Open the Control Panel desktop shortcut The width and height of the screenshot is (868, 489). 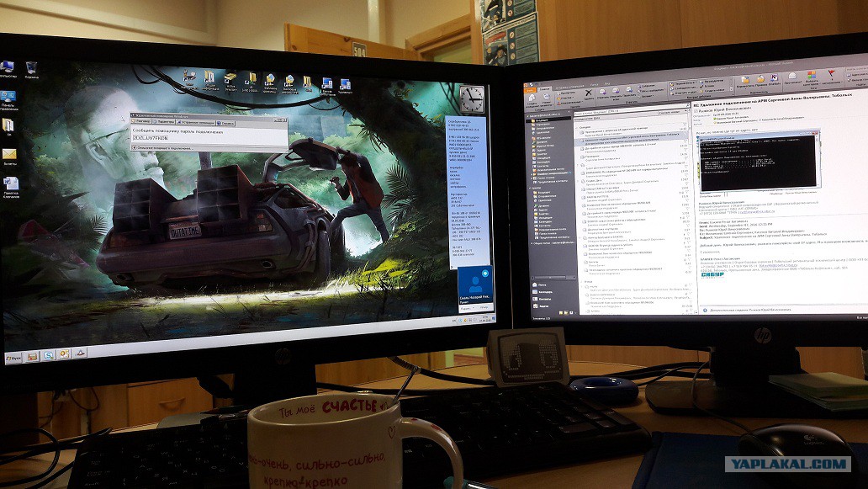[x=8, y=98]
